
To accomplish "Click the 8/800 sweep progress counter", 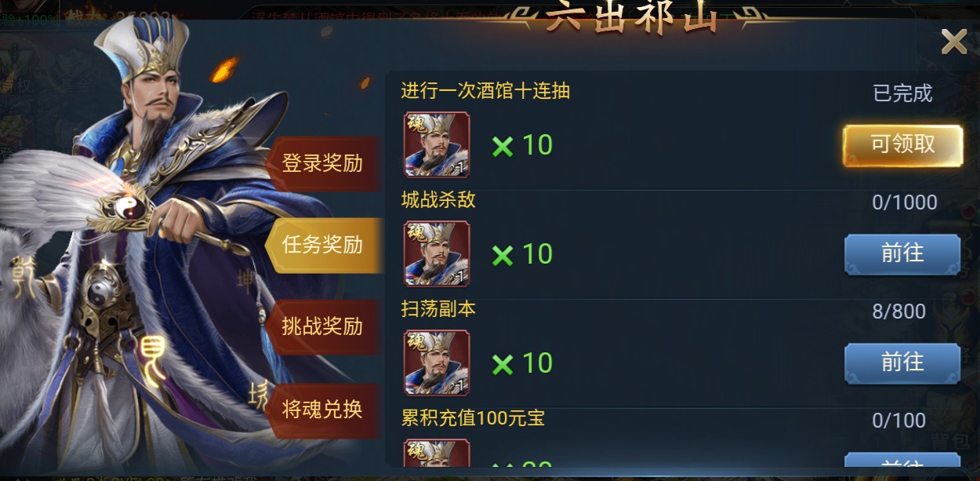I will click(899, 312).
